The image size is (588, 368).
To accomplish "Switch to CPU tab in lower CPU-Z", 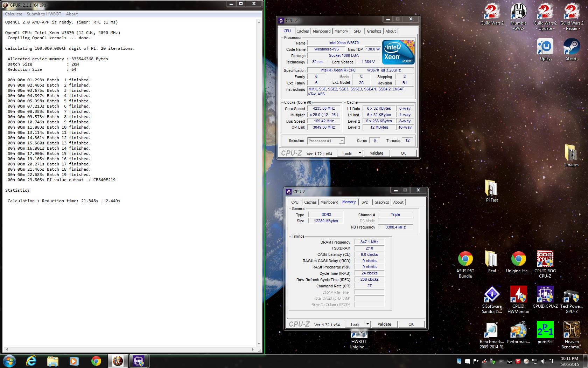I will click(x=295, y=202).
